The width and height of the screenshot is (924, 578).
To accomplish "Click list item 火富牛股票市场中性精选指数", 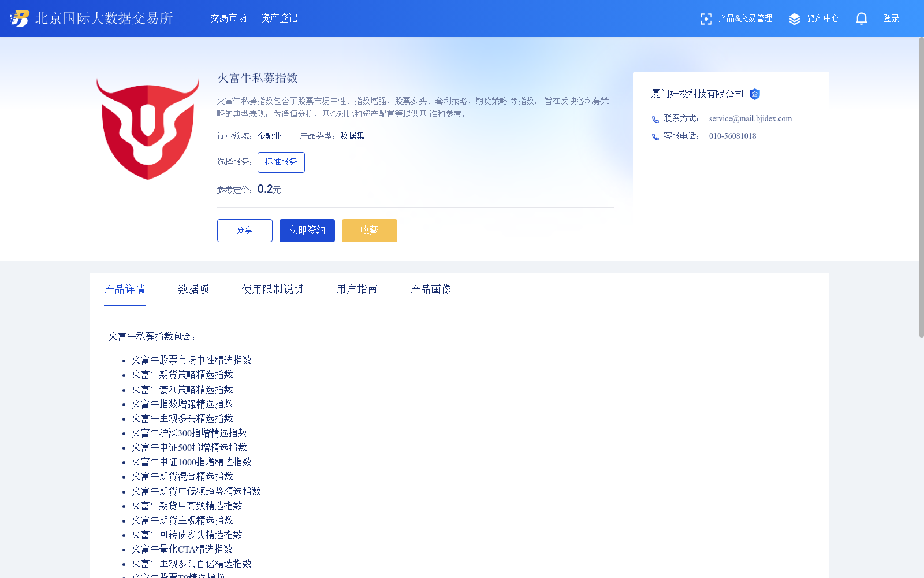I will [x=192, y=360].
